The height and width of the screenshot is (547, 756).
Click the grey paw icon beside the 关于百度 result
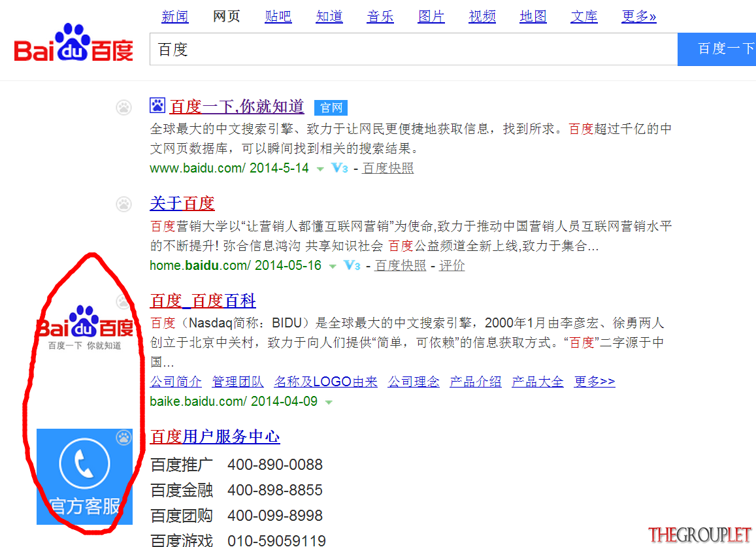pyautogui.click(x=124, y=204)
